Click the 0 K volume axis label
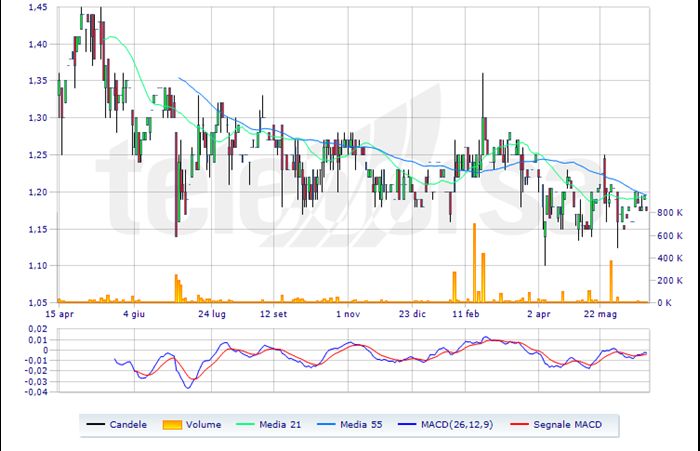Image resolution: width=700 pixels, height=451 pixels. [x=664, y=303]
